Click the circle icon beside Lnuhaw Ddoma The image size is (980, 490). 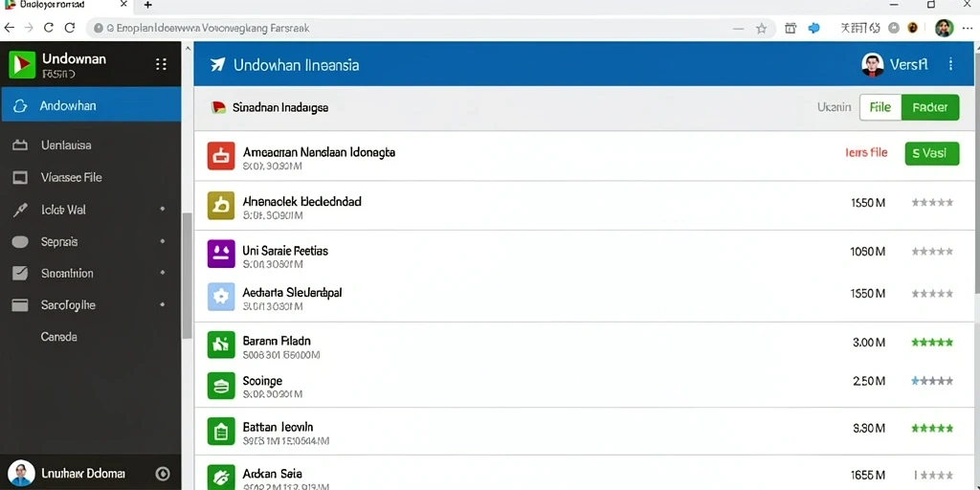163,474
